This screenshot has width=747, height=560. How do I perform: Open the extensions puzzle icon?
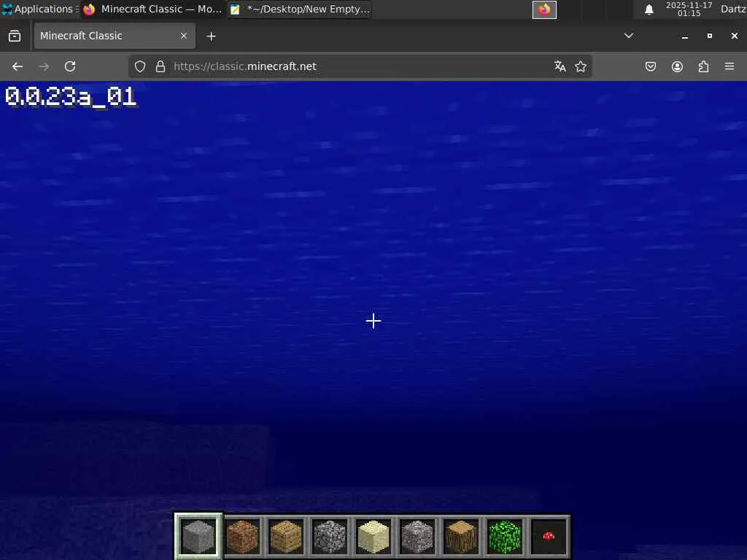(x=703, y=66)
